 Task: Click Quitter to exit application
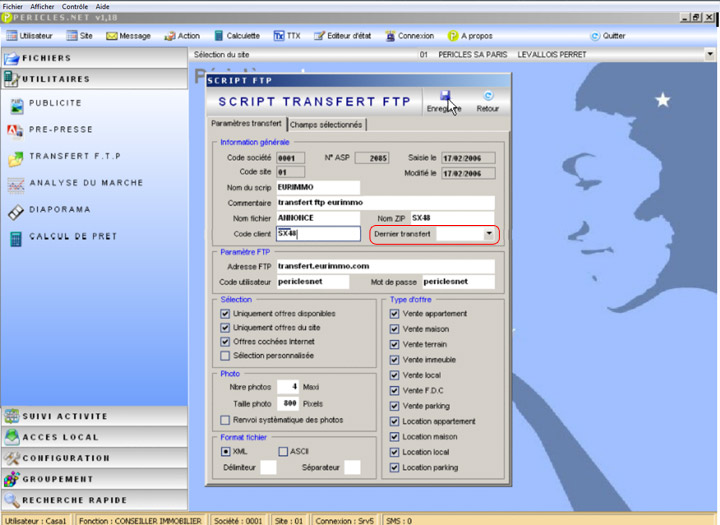coord(607,36)
